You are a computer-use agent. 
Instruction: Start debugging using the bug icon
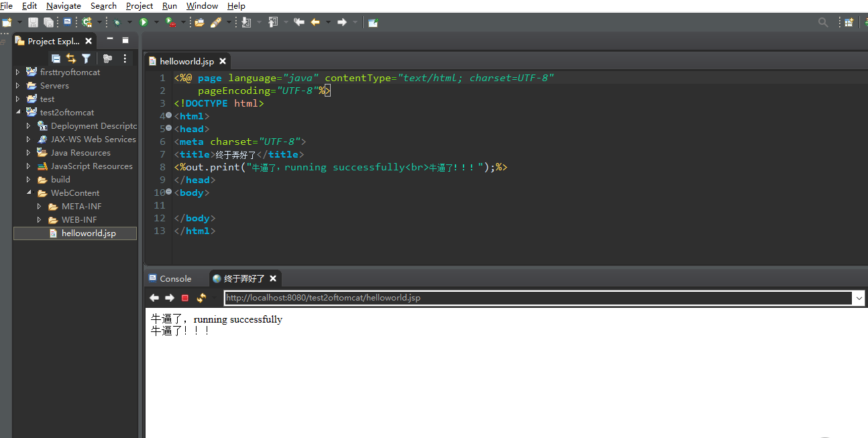pos(118,21)
